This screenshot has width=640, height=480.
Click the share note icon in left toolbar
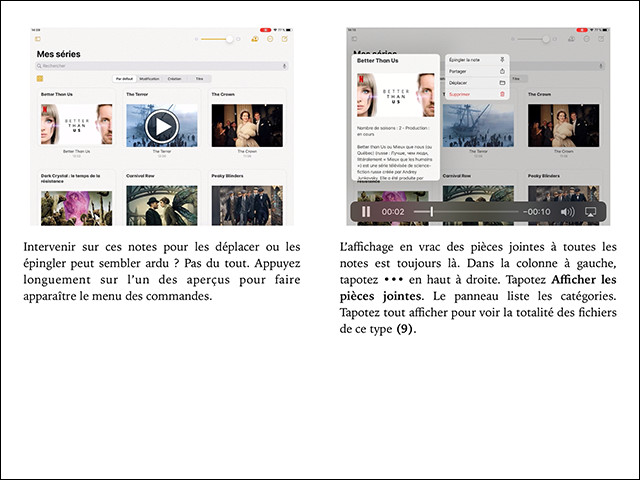click(255, 39)
